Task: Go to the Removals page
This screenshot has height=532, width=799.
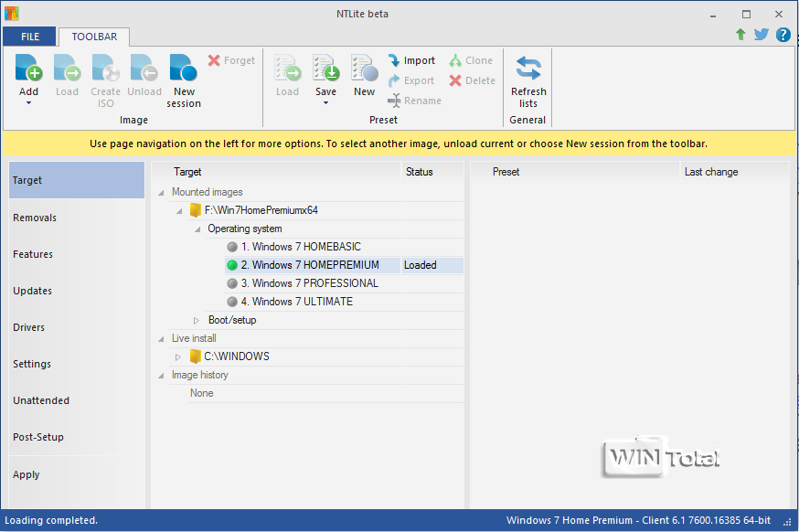Action: coord(35,218)
